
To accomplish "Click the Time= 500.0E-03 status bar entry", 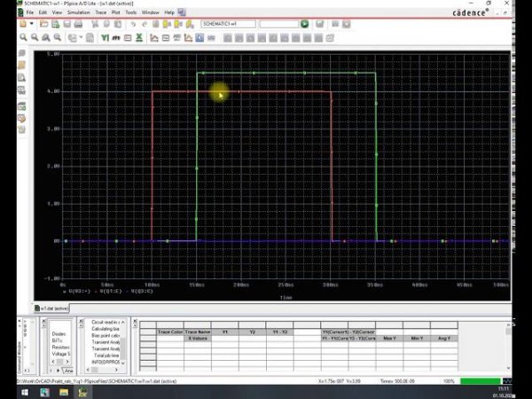I will (x=397, y=381).
